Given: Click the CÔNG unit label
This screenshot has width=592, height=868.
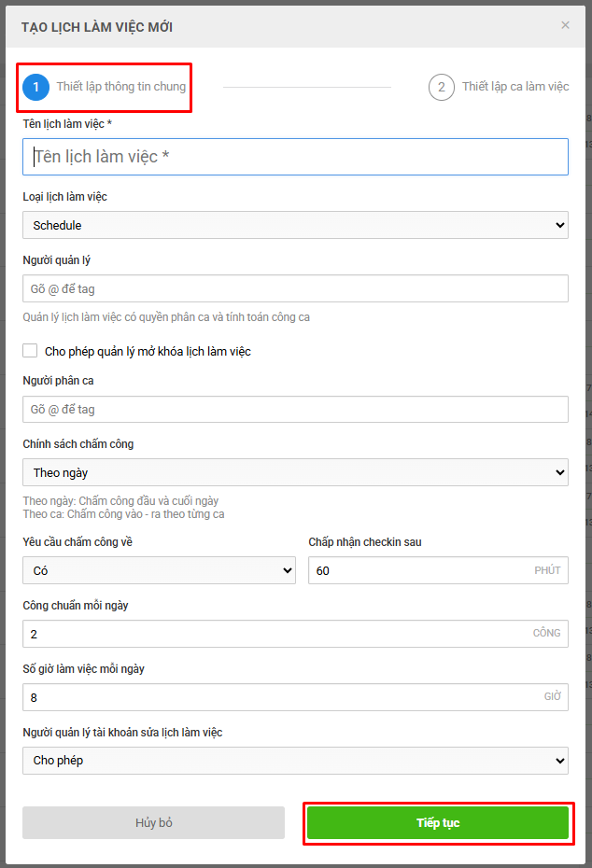Looking at the screenshot, I should [546, 633].
